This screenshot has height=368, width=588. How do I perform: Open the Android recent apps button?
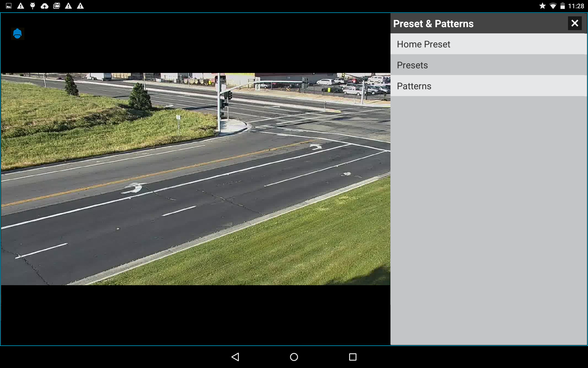353,357
